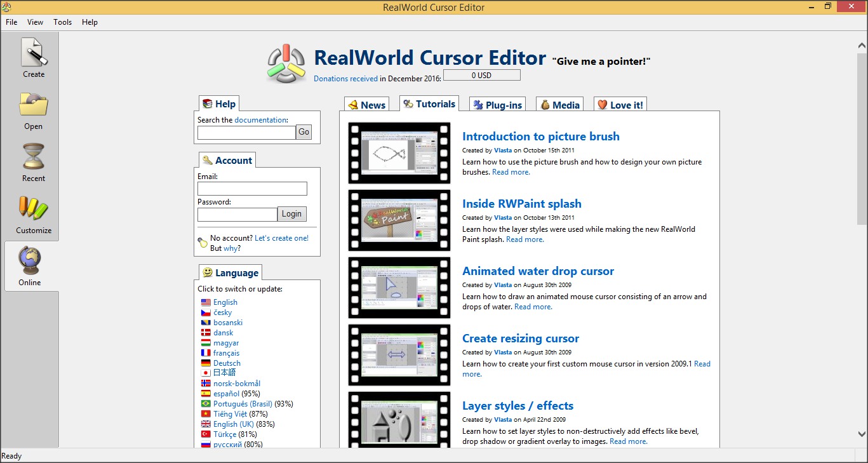Open the "Let's create one!" account link
Viewport: 868px width, 463px height.
[281, 238]
